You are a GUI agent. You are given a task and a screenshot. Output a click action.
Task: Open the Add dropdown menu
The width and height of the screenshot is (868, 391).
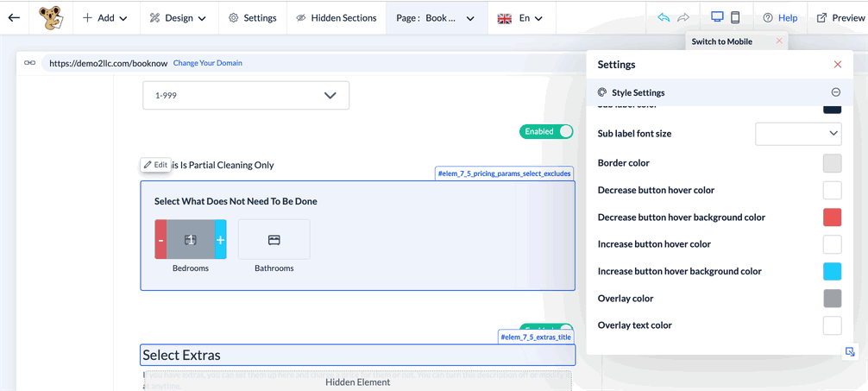tap(105, 17)
